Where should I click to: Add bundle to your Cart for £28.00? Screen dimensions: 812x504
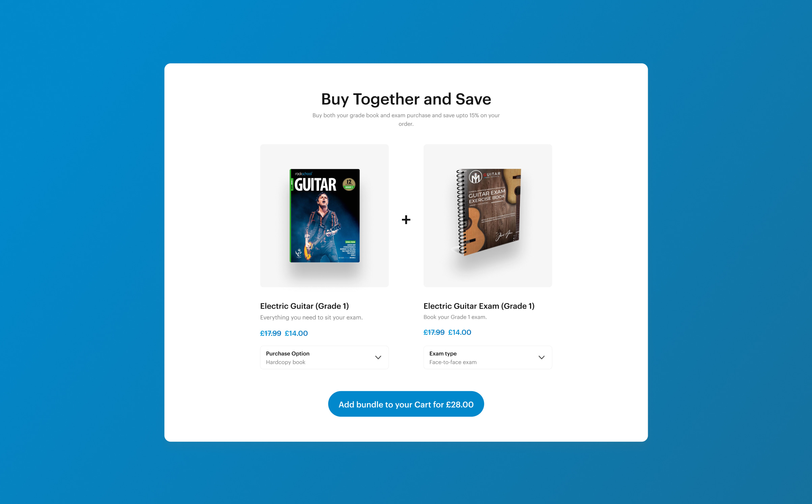[x=406, y=404]
